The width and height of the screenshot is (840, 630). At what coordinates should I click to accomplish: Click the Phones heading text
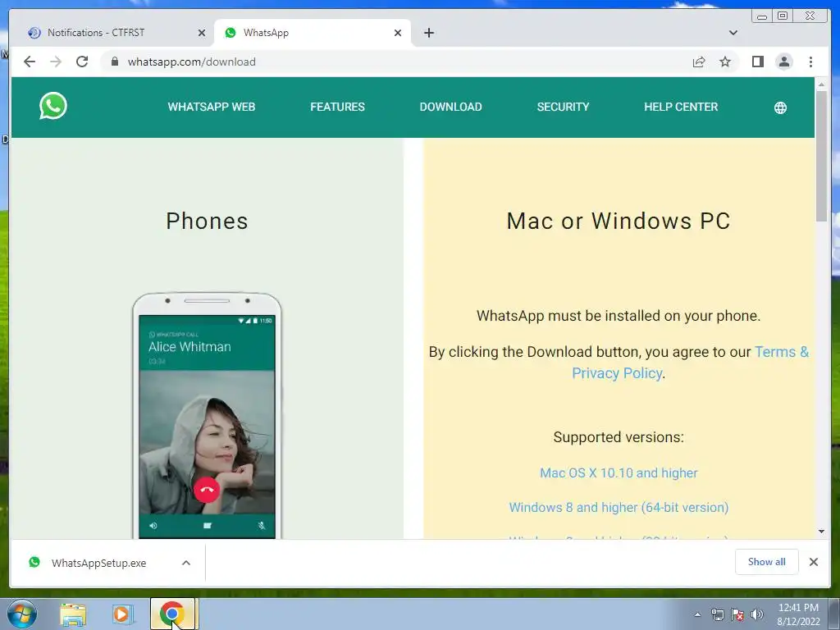[207, 221]
